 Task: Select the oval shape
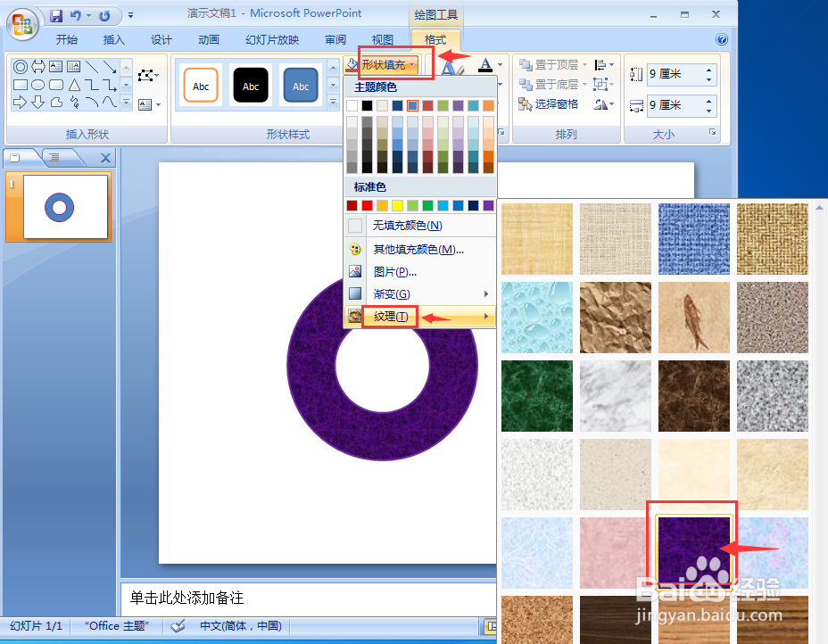click(x=38, y=85)
